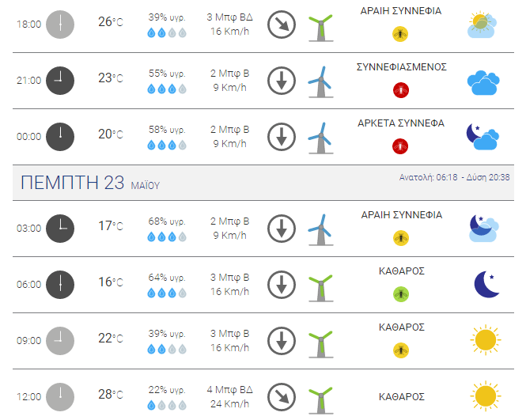The width and height of the screenshot is (526, 420).
Task: Click the crescent moon icon at 06:00
Action: click(486, 284)
